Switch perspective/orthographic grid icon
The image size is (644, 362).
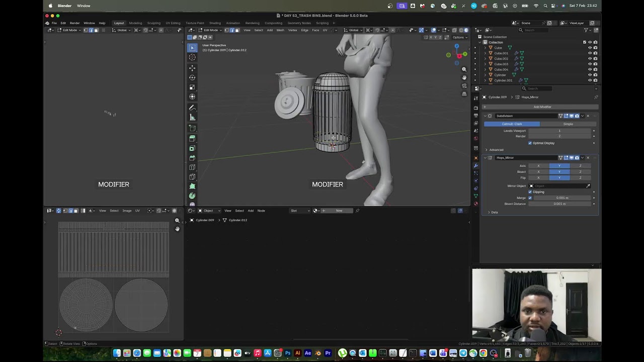[x=464, y=94]
